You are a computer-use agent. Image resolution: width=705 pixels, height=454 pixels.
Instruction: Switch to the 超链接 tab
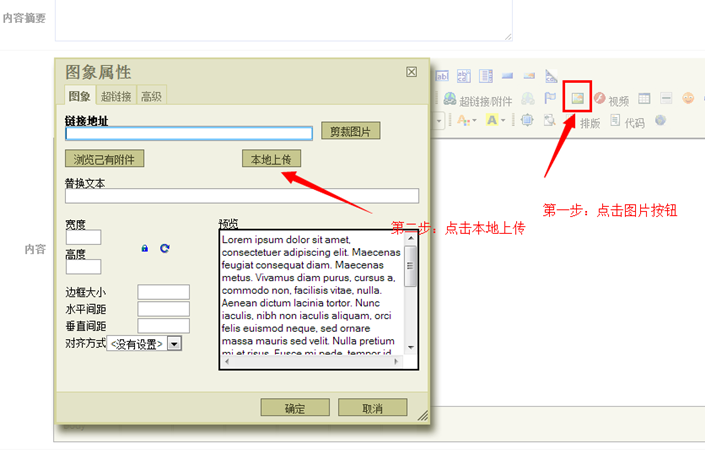[x=116, y=96]
